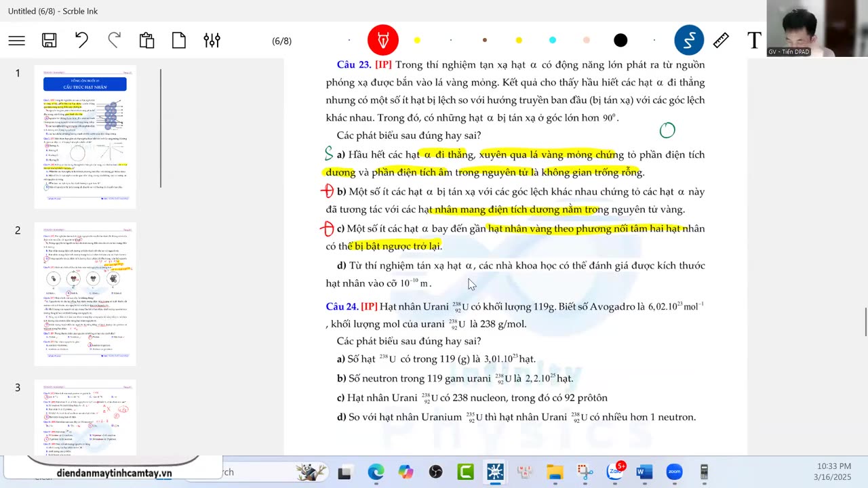Select the red pen nib tool

point(383,41)
